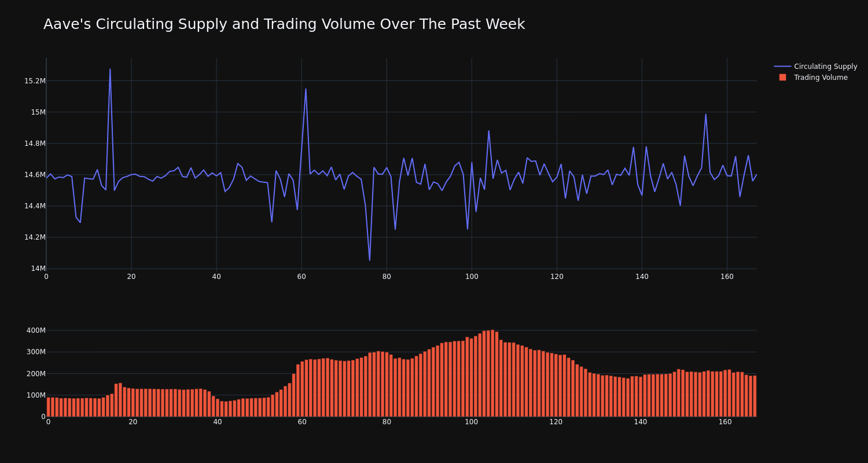
Task: Click the 14.2M y-axis label
Action: click(35, 237)
